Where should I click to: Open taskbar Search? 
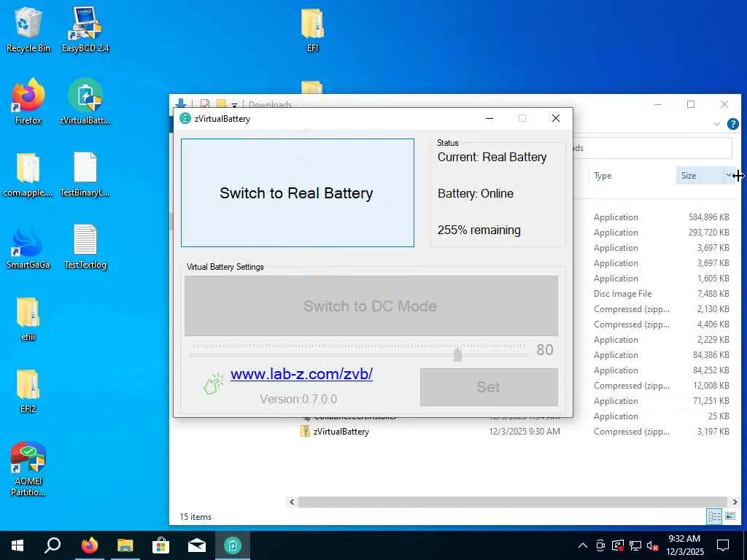coord(53,545)
